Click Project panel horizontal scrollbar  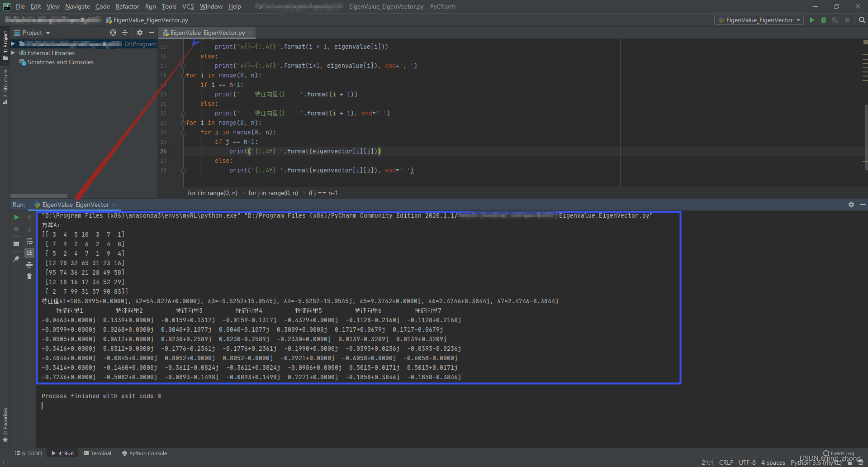[x=39, y=196]
